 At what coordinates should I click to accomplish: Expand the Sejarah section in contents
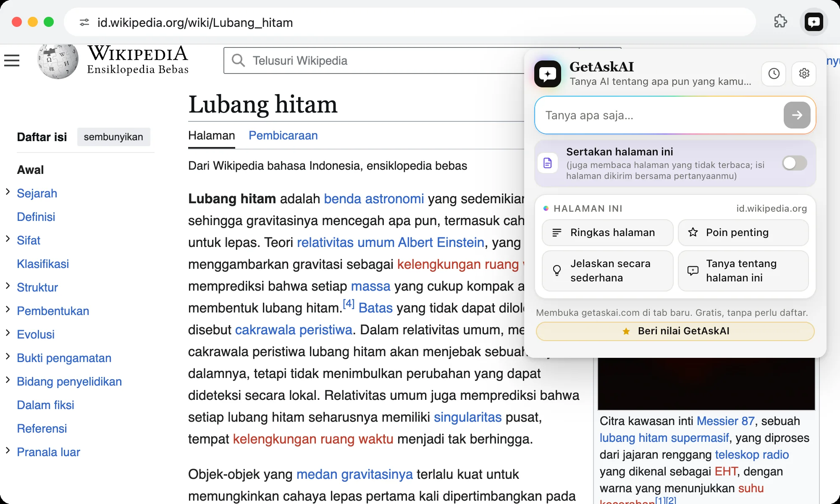point(8,192)
